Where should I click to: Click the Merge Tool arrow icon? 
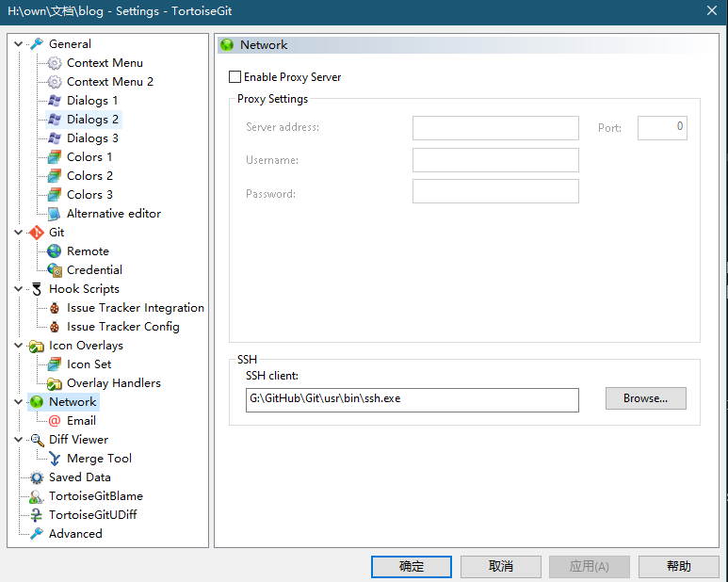[x=55, y=459]
